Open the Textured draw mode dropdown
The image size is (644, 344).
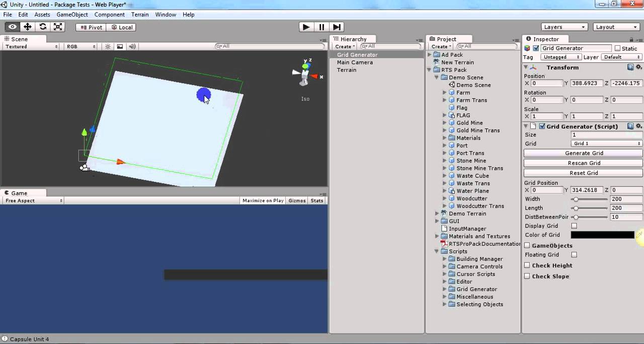[31, 46]
